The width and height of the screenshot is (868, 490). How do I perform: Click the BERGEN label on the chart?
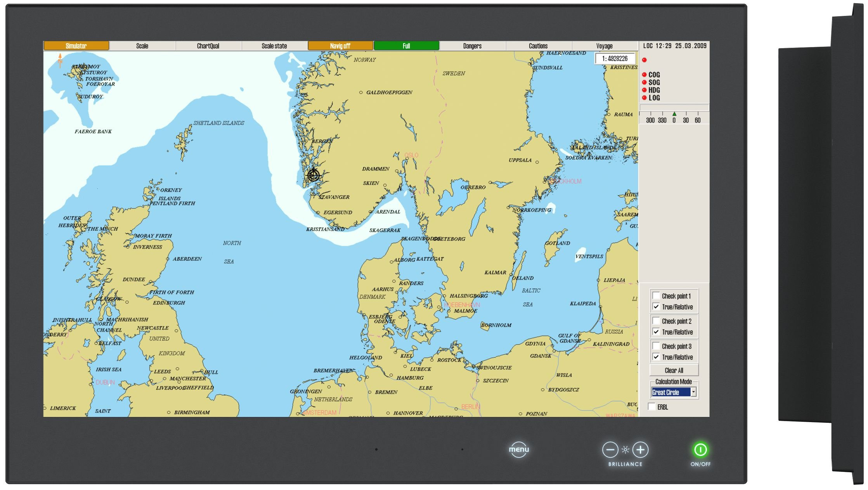[x=322, y=141]
